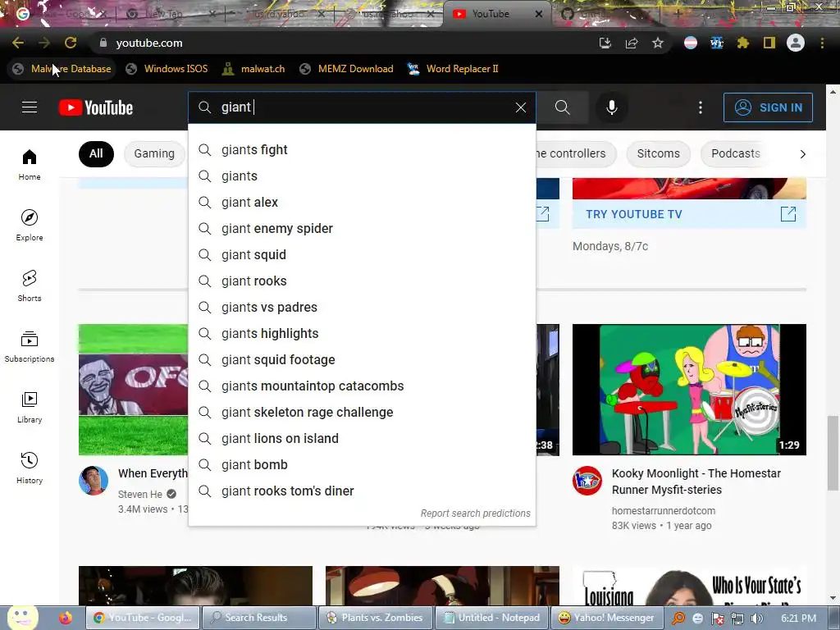Image resolution: width=840 pixels, height=630 pixels.
Task: Open Kooky Moonlight video thumbnail
Action: (x=689, y=390)
